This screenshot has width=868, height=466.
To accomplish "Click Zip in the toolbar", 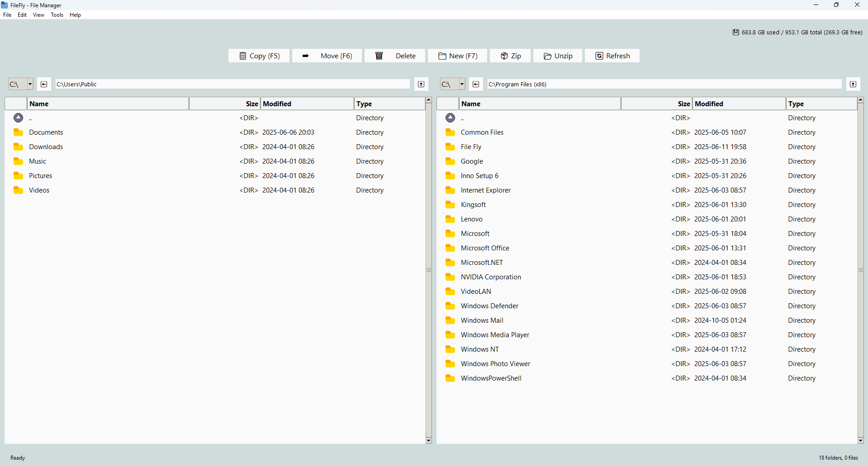I will [511, 56].
